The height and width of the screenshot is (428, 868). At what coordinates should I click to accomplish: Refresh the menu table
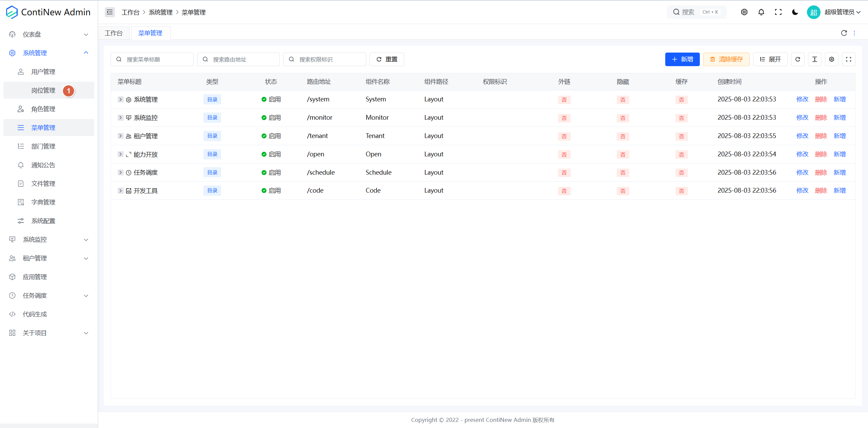(798, 59)
